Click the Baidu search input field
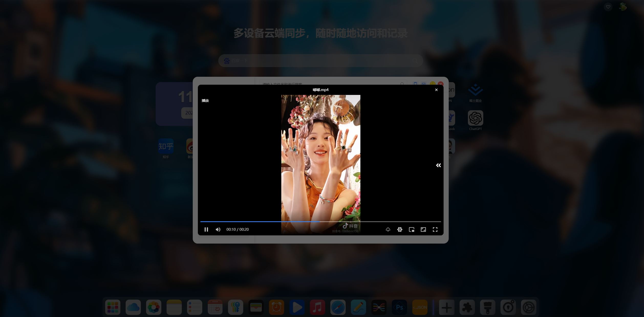This screenshot has width=644, height=317. click(x=320, y=61)
